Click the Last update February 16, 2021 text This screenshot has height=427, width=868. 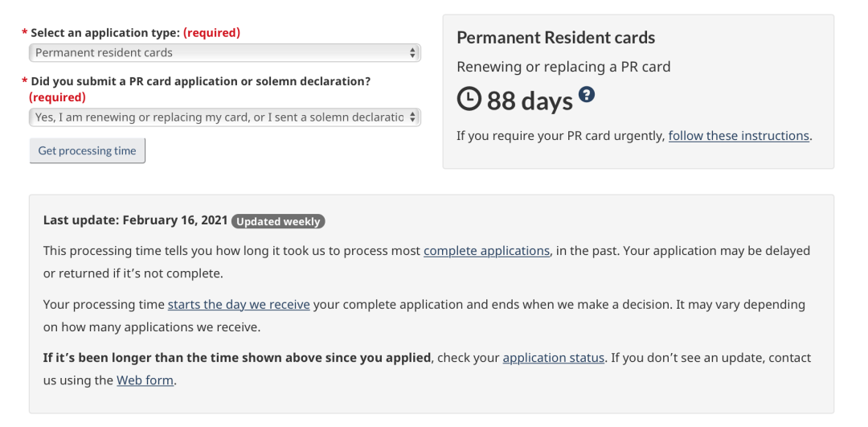coord(135,221)
